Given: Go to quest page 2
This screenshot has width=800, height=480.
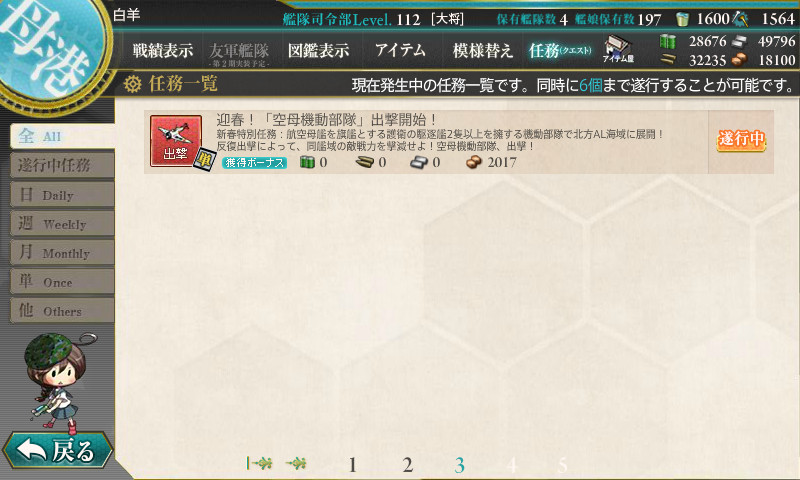Looking at the screenshot, I should tap(407, 465).
